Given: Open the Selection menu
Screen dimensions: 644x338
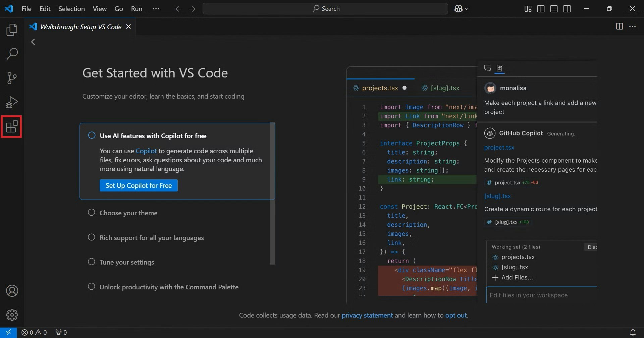Looking at the screenshot, I should coord(71,9).
